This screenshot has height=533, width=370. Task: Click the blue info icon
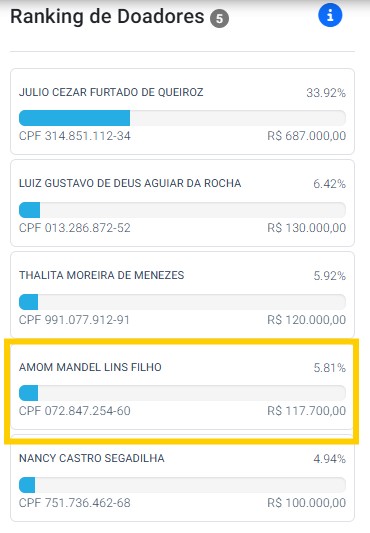tap(330, 15)
